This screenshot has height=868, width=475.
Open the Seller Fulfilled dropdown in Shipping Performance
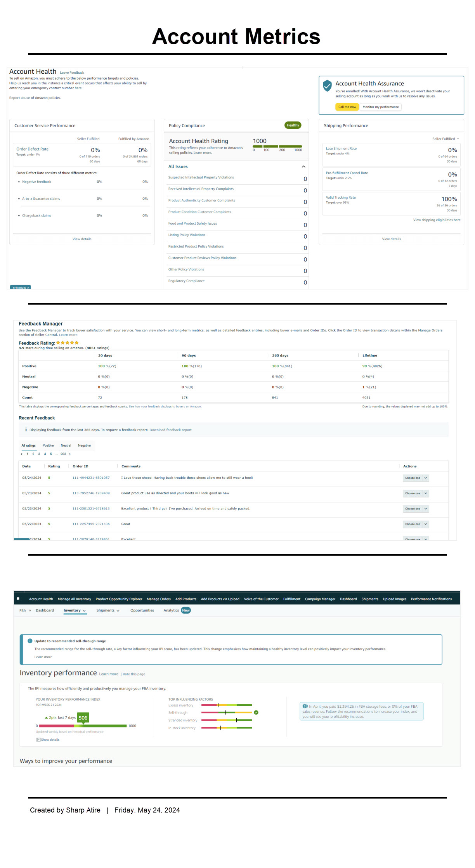446,139
